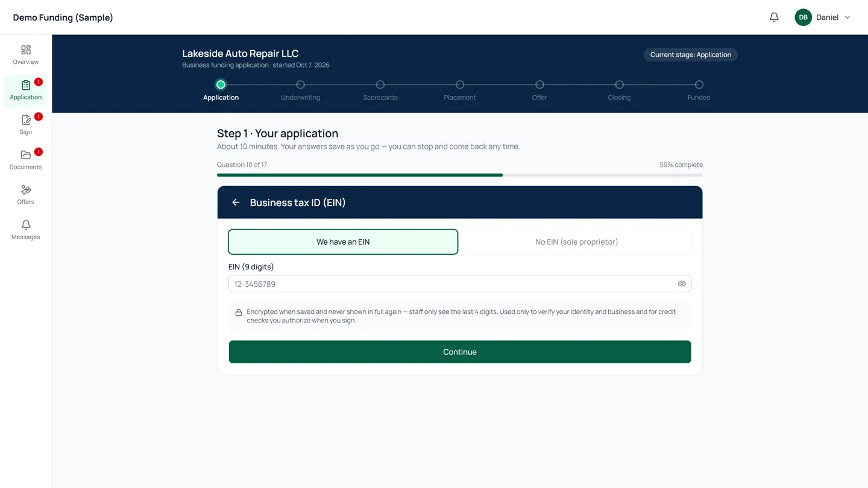
Task: Open the Sign sidebar item
Action: pyautogui.click(x=25, y=125)
